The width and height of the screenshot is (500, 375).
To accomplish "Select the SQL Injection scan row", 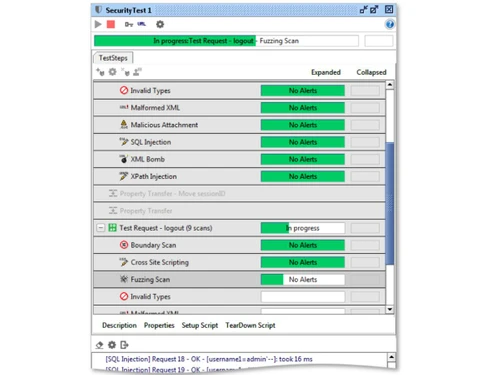I will point(239,142).
